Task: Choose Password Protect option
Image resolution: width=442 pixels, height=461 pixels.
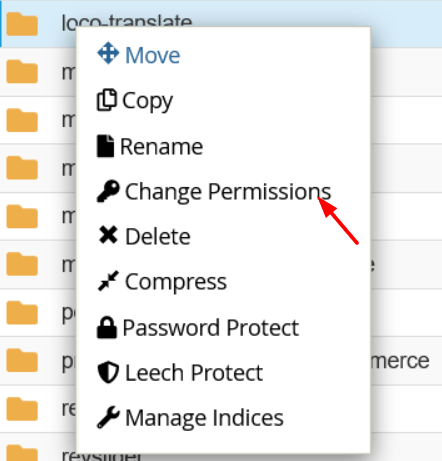Action: click(x=210, y=328)
